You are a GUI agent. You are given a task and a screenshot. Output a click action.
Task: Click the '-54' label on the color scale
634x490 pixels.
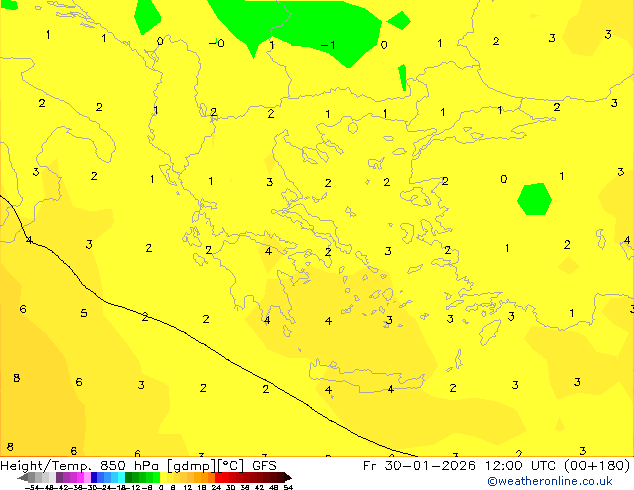click(32, 487)
